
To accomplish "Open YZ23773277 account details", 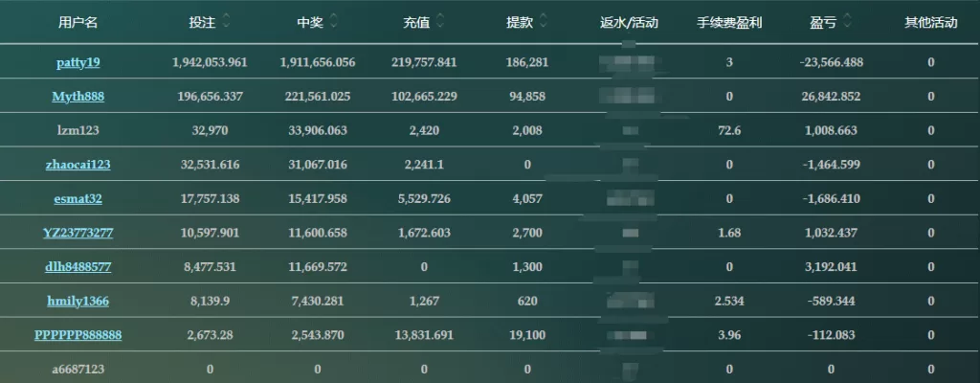I will tap(78, 233).
